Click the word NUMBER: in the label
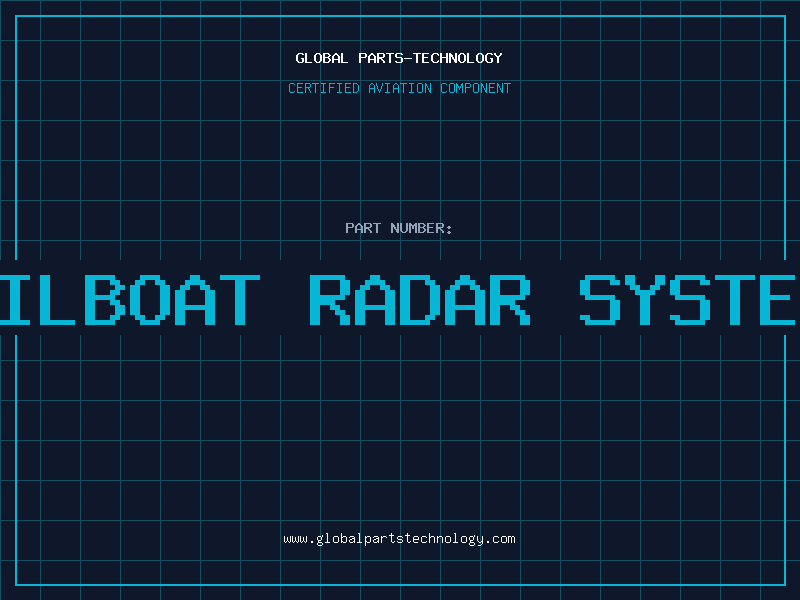800x600 pixels. click(422, 228)
